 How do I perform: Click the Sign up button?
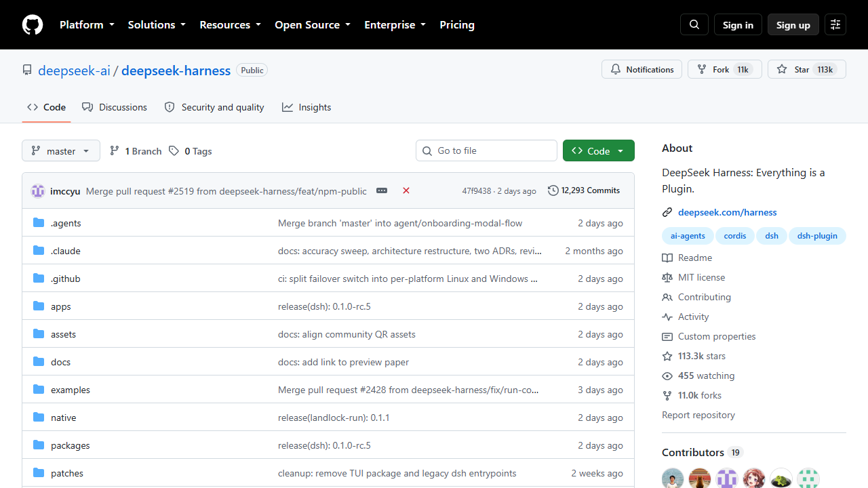tap(793, 24)
